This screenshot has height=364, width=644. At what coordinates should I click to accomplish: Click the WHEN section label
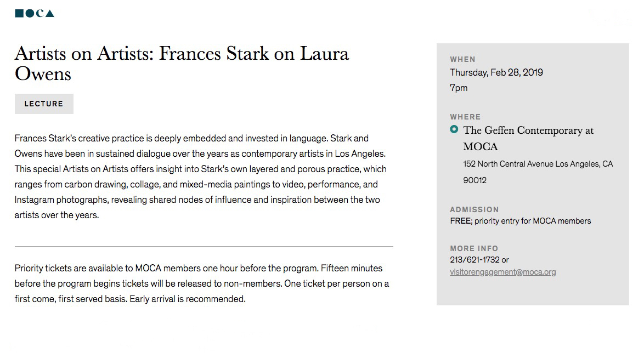[462, 60]
